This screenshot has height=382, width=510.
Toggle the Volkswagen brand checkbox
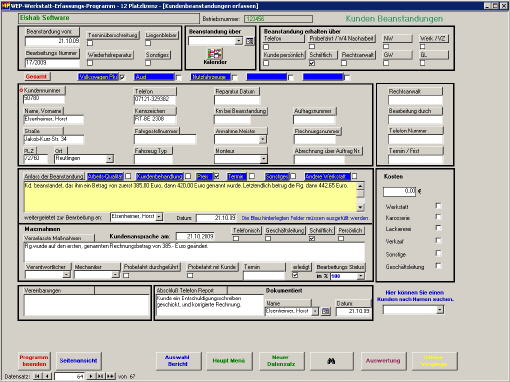(122, 77)
